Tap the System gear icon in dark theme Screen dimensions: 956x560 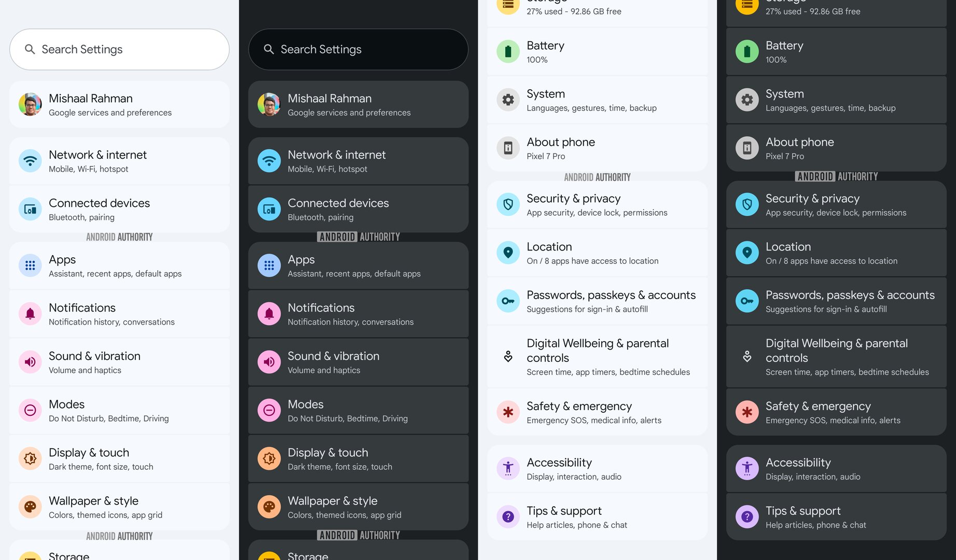tap(747, 100)
